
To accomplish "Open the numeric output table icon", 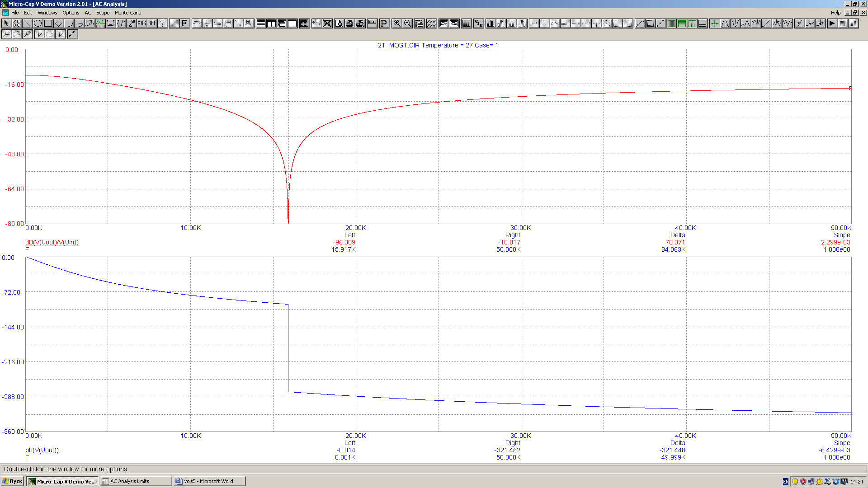I will (x=466, y=23).
